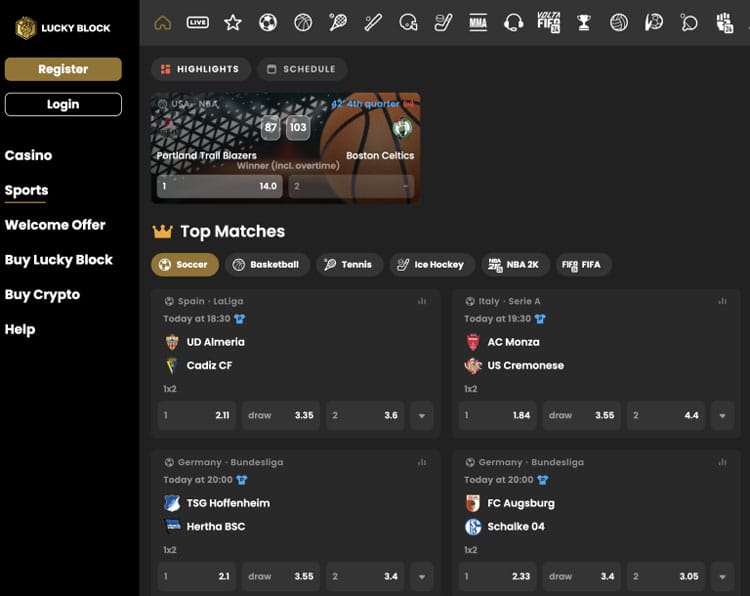Viewport: 750px width, 596px height.
Task: Open Help from the sidebar
Action: [x=20, y=330]
